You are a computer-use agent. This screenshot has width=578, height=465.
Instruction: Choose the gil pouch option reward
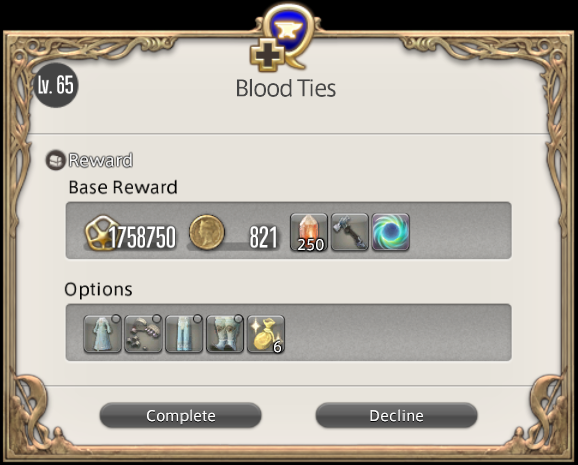coord(266,334)
